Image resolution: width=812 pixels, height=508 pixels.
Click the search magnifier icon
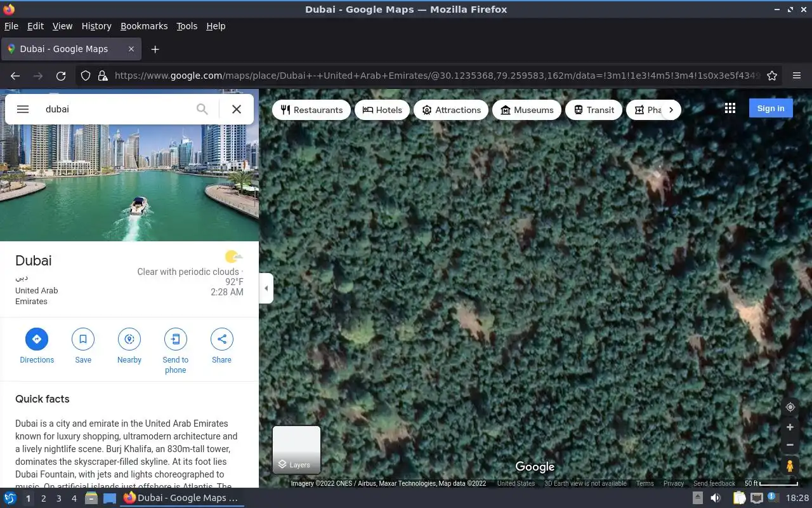tap(202, 109)
